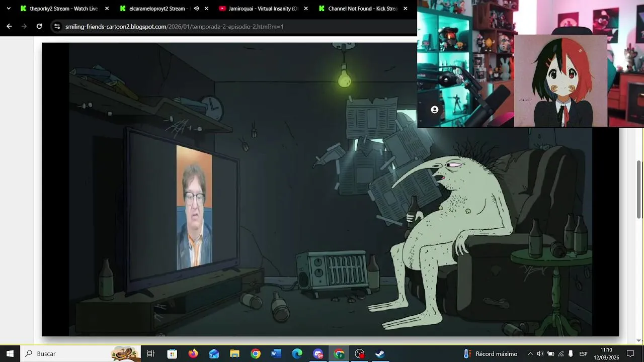Click the Buscar taskbar search box
This screenshot has height=362, width=644.
pos(80,353)
